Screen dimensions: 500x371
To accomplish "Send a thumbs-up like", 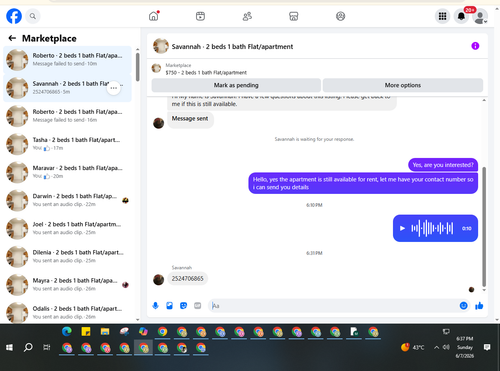I will coord(479,306).
